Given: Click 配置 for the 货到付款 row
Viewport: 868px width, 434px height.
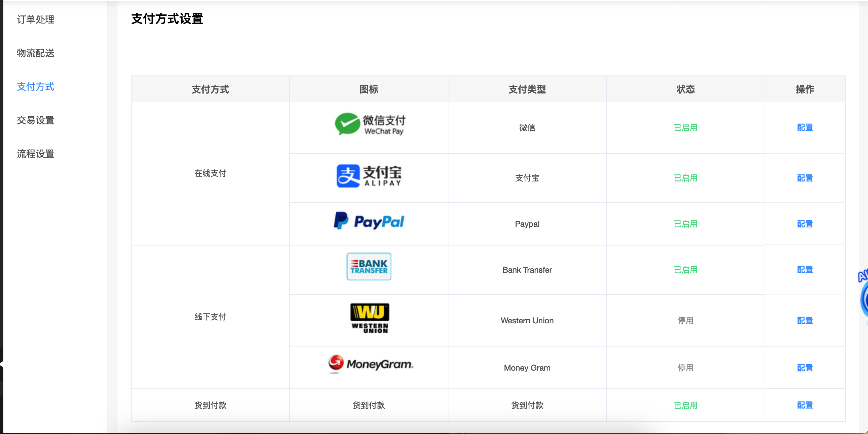Looking at the screenshot, I should coord(805,405).
